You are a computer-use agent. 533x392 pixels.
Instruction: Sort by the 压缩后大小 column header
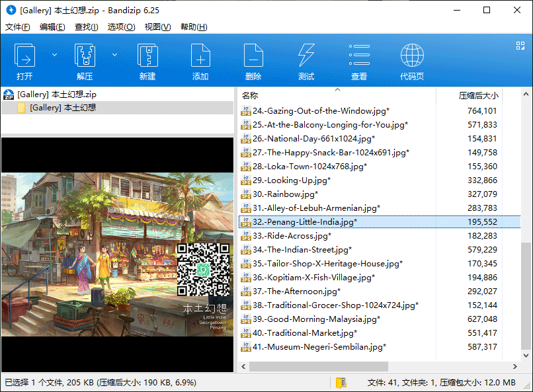[x=478, y=96]
